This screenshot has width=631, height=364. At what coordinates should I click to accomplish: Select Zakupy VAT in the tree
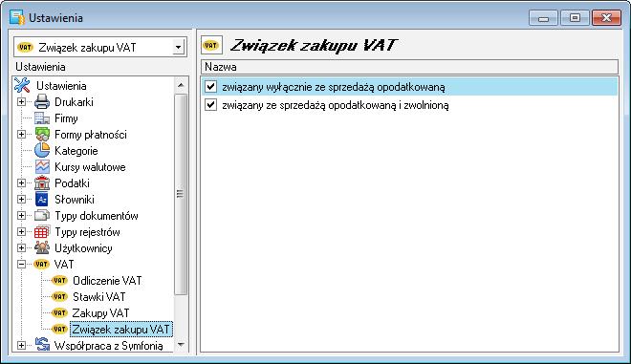tap(100, 312)
